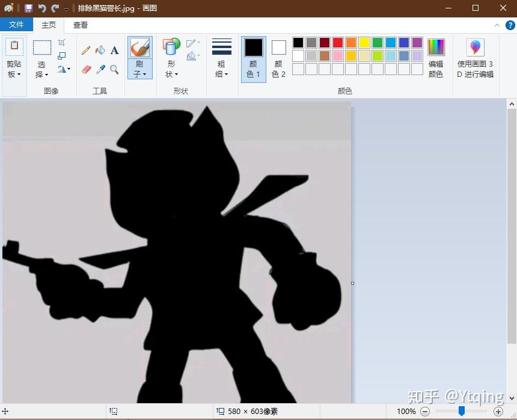Click the zoom slider thumb
The width and height of the screenshot is (517, 420).
(462, 411)
